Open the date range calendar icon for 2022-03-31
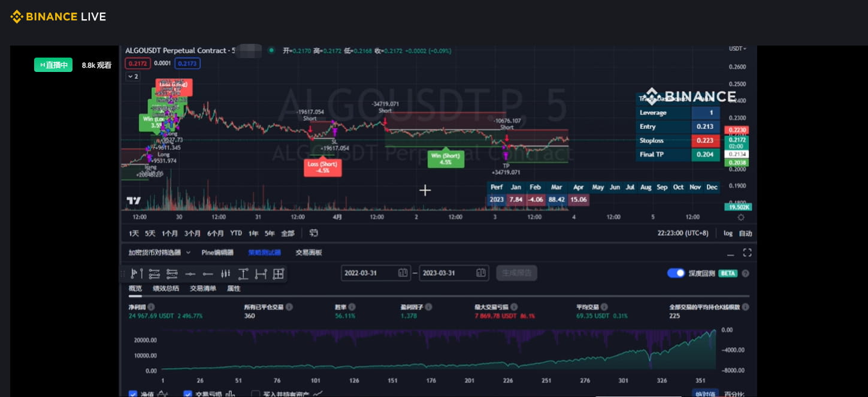The image size is (868, 397). [403, 273]
